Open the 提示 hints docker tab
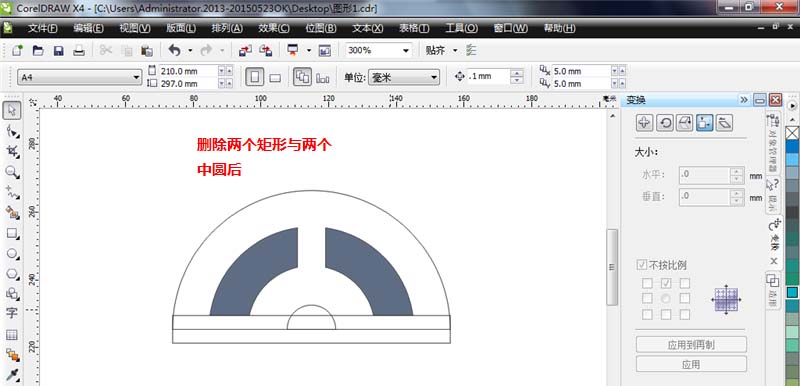The height and width of the screenshot is (386, 800). coord(773,194)
